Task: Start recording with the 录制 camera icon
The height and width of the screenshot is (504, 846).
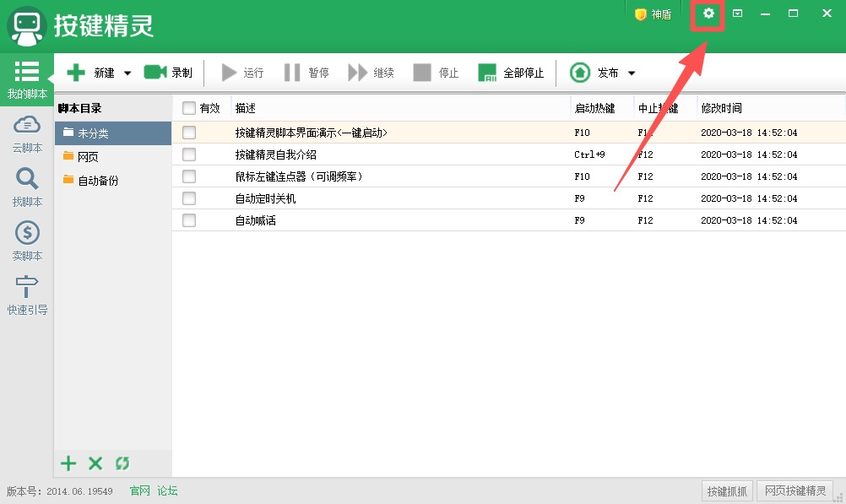Action: (155, 73)
